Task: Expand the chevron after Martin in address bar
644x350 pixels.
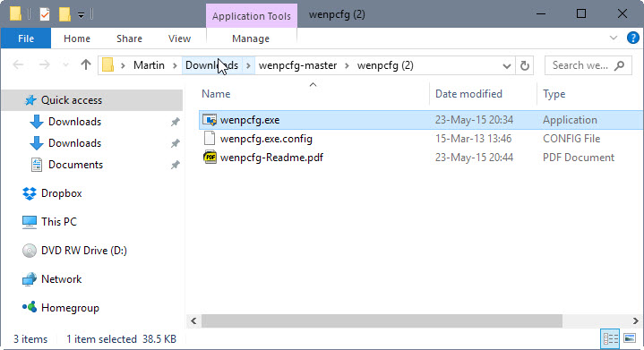Action: (175, 65)
